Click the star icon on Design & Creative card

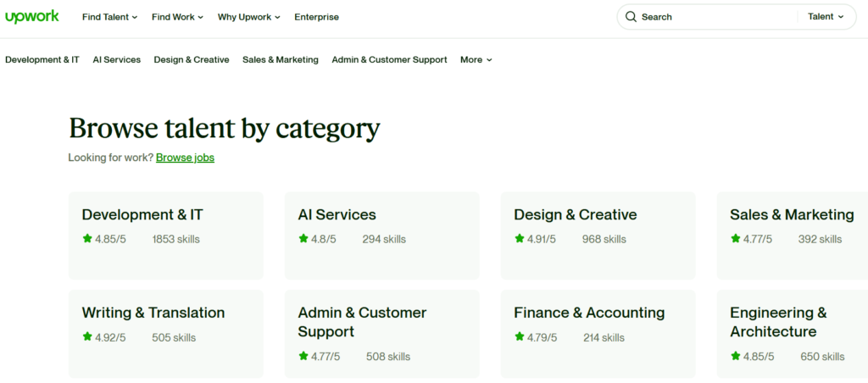point(519,239)
